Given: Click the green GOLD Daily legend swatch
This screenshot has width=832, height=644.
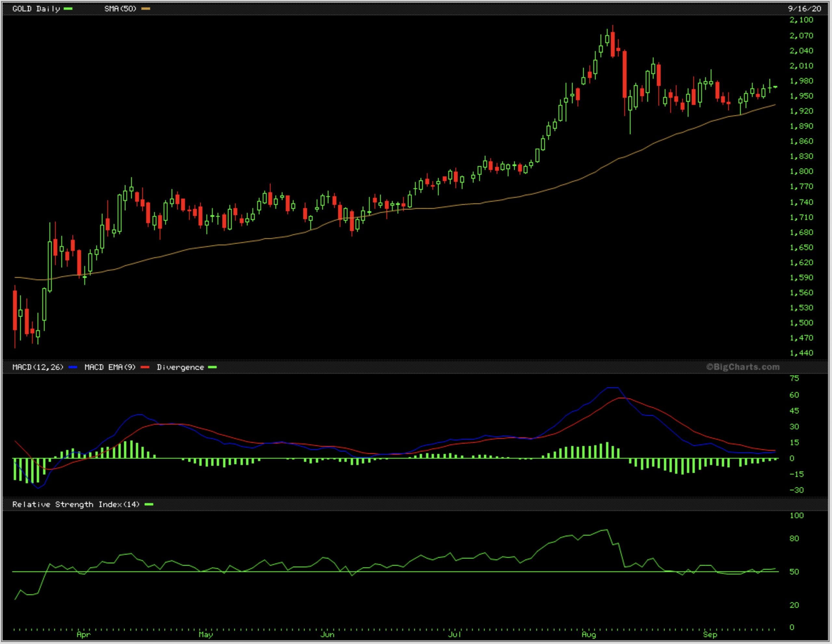Looking at the screenshot, I should (x=68, y=9).
